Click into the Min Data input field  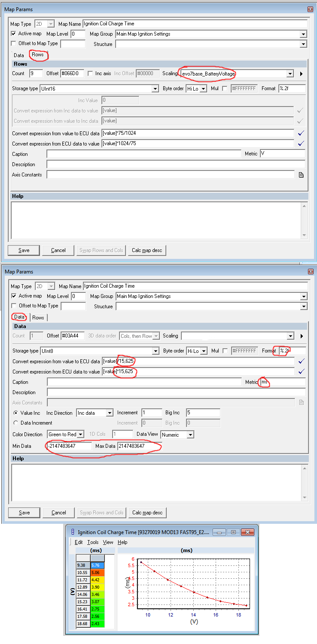70,446
